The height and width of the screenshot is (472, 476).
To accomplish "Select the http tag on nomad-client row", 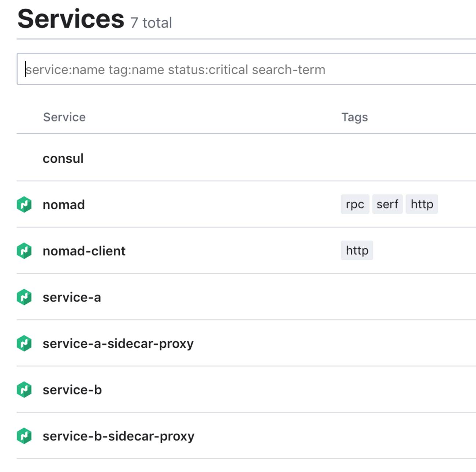I will click(x=357, y=250).
